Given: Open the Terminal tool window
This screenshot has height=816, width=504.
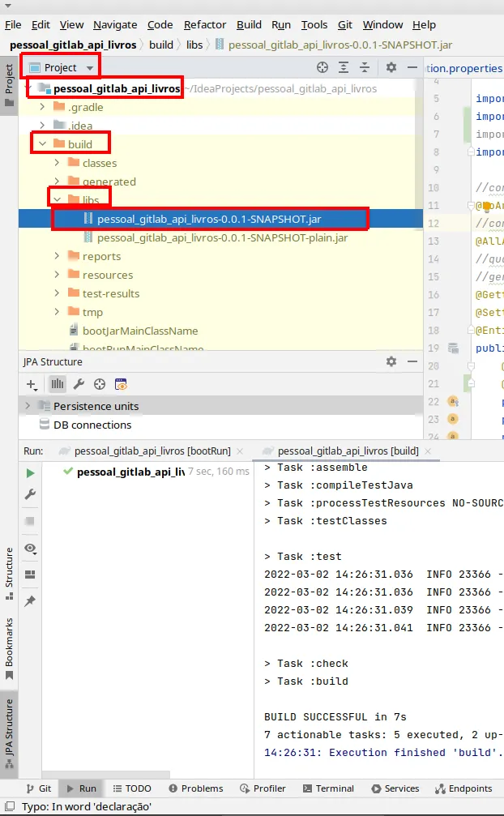Looking at the screenshot, I should pos(328,788).
